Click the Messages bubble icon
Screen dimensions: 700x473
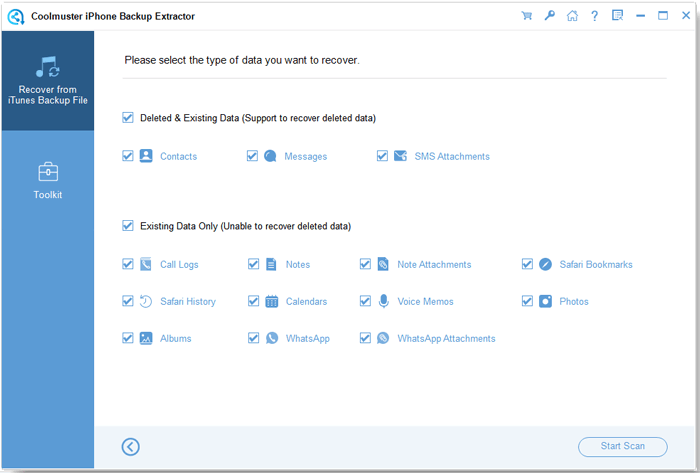270,156
